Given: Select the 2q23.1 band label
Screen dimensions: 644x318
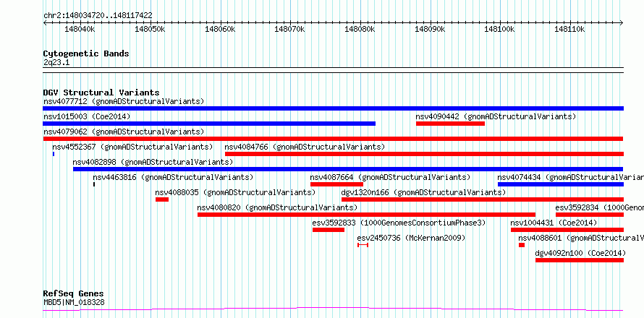Looking at the screenshot, I should click(56, 63).
